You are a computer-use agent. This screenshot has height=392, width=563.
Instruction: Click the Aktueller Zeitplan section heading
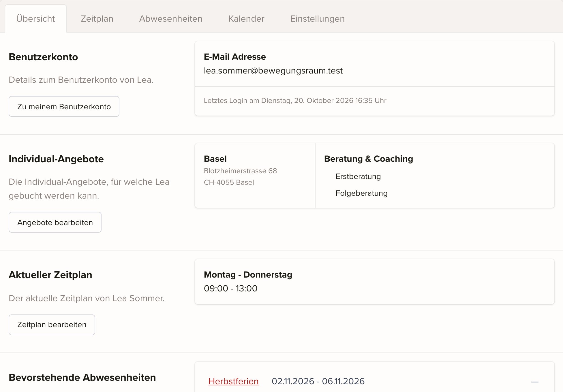(x=50, y=275)
